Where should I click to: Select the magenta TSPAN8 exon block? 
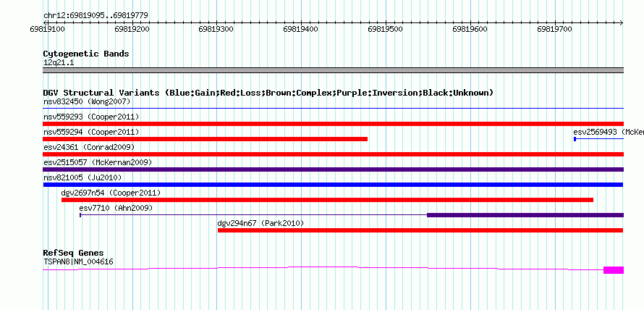coord(614,270)
